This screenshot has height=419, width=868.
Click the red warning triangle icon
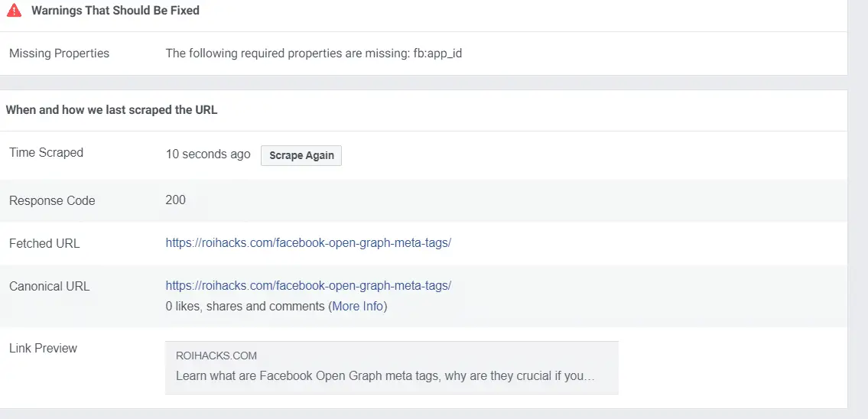14,10
